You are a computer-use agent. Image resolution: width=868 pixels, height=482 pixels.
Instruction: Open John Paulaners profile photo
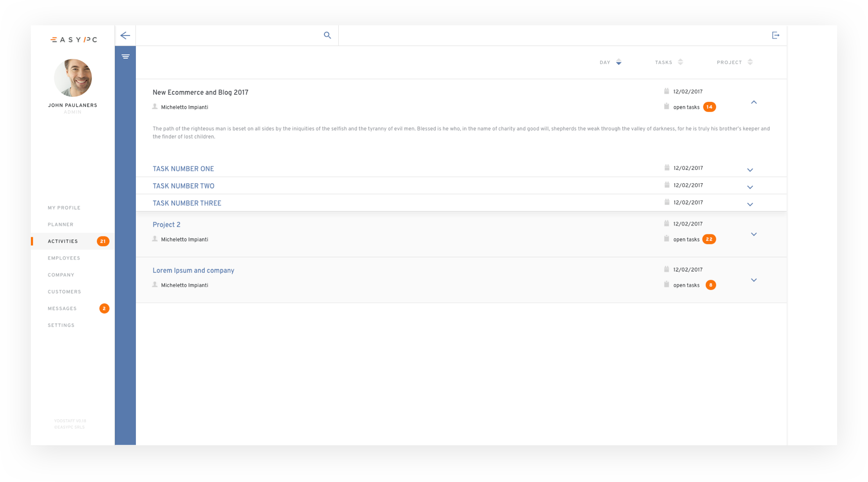tap(73, 78)
